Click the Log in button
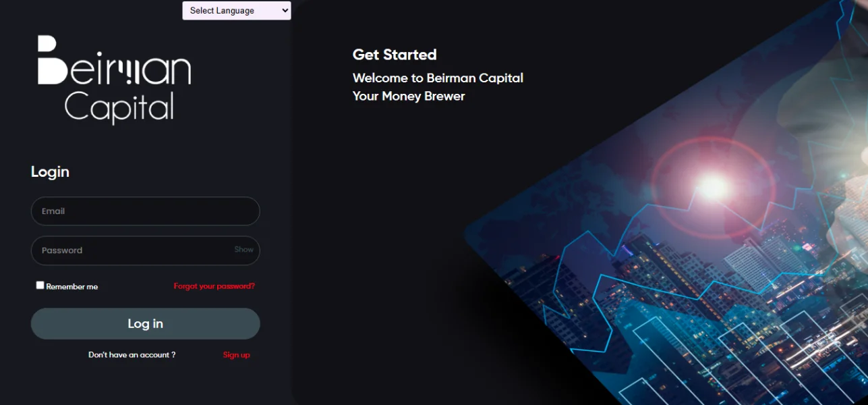Screen dimensions: 868x405 click(146, 324)
